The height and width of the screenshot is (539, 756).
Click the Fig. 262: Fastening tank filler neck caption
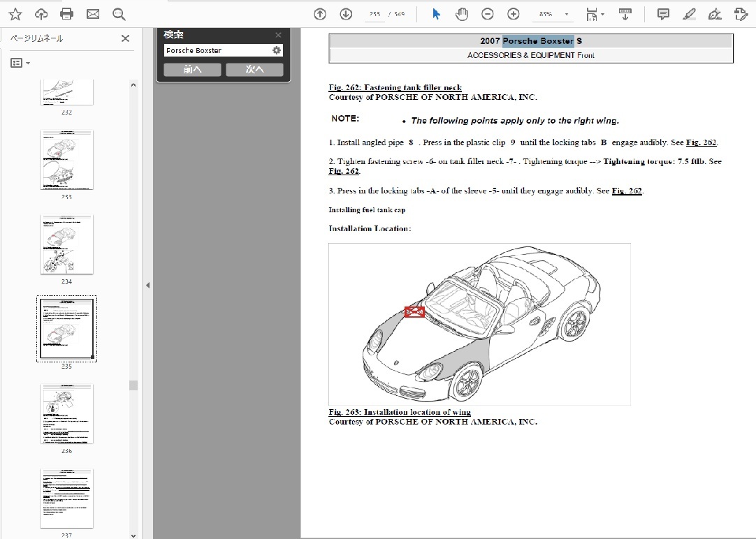pyautogui.click(x=395, y=87)
